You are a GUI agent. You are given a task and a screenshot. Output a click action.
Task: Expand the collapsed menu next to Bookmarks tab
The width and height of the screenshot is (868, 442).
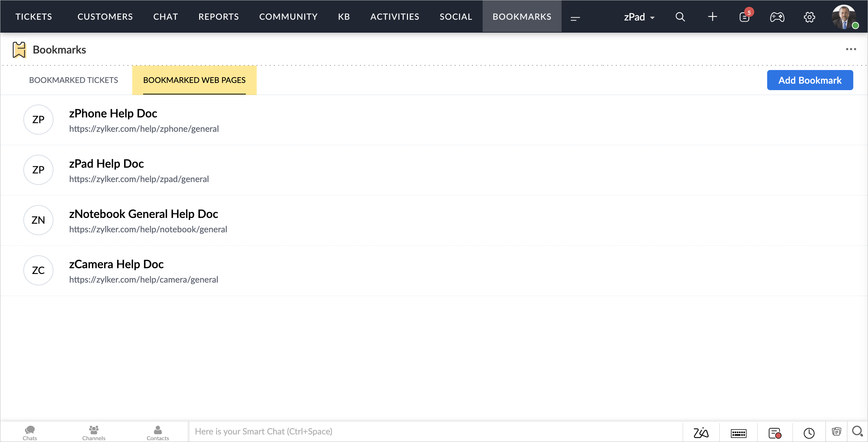[x=575, y=18]
